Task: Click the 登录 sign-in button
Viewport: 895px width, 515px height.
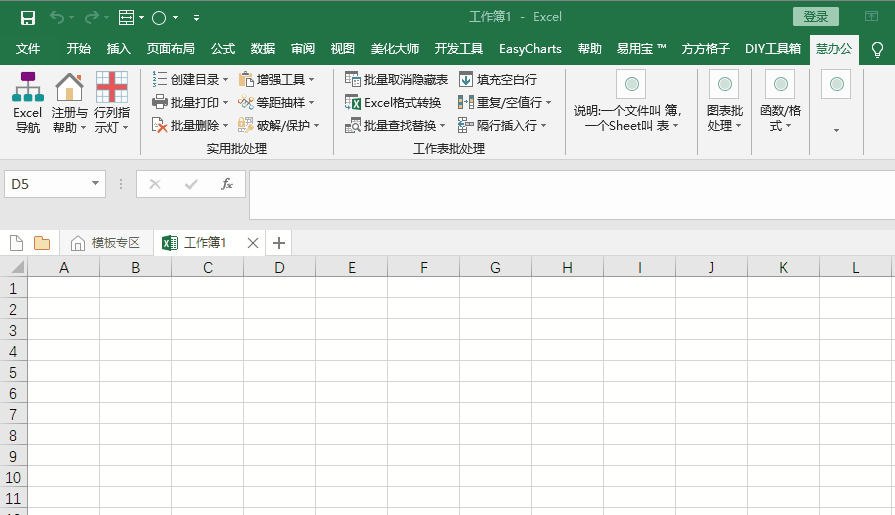Action: pos(816,17)
